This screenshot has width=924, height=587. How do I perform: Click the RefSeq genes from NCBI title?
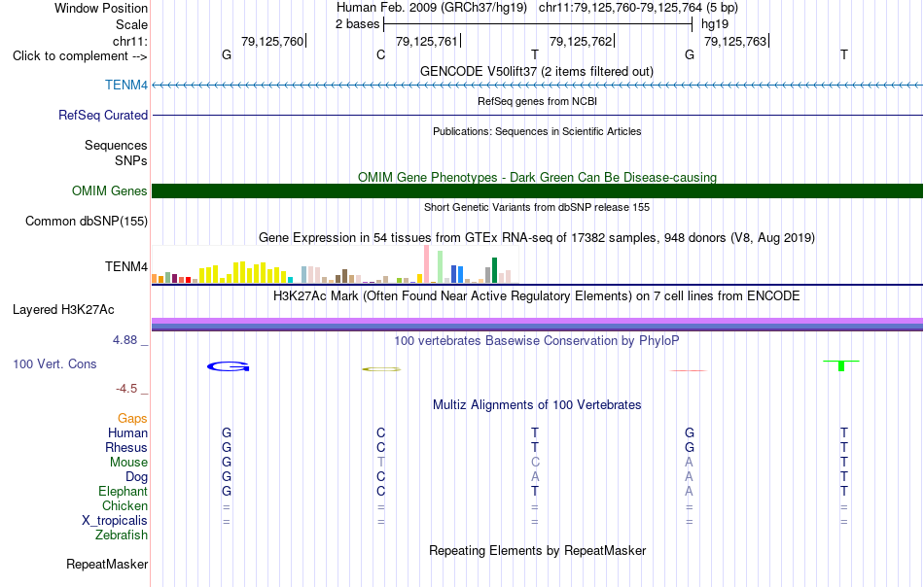[x=537, y=101]
